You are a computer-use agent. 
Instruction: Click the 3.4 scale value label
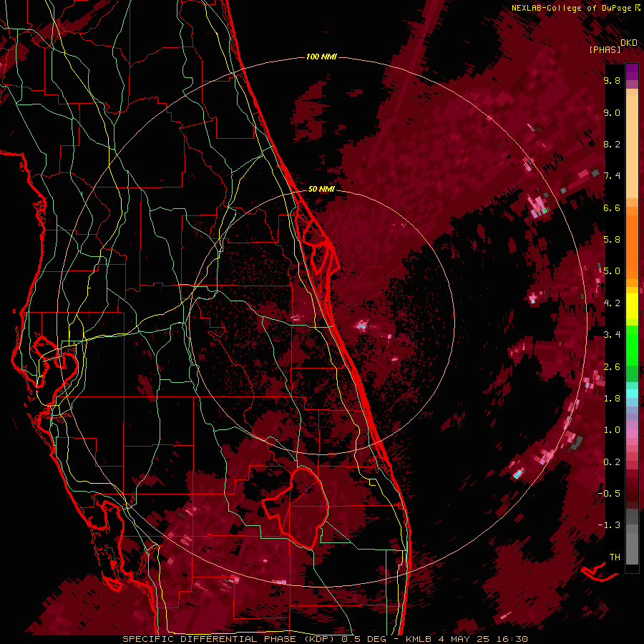(x=612, y=335)
